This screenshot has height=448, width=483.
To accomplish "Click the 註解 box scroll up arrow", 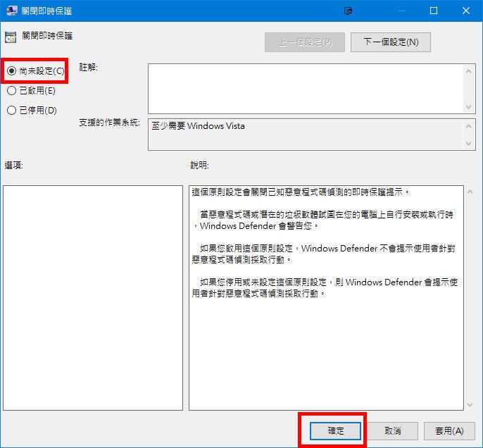I will click(468, 71).
